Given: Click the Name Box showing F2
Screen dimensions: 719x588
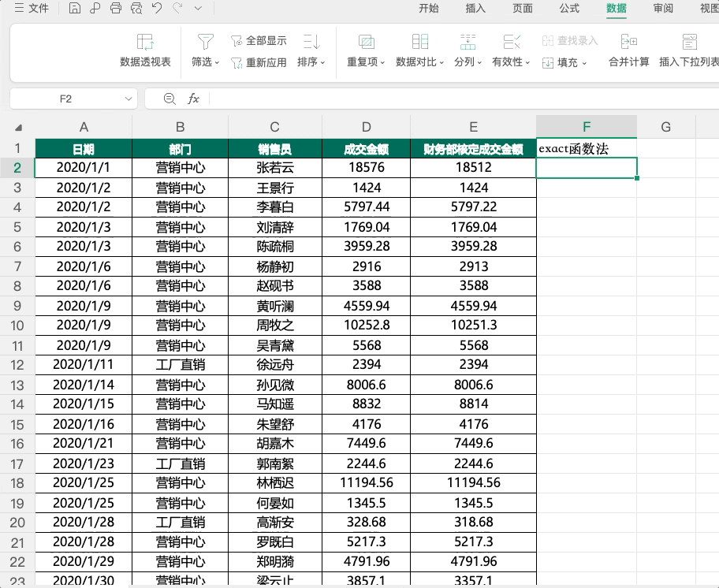Looking at the screenshot, I should (x=65, y=99).
